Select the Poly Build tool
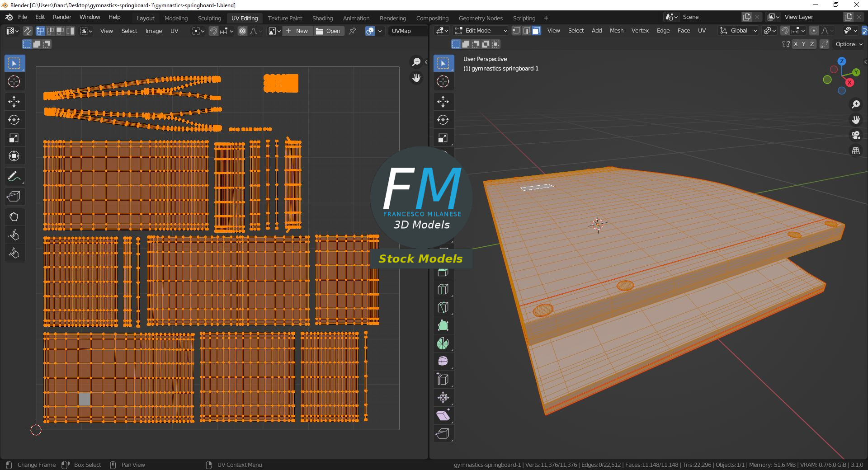This screenshot has width=868, height=470. point(443,325)
